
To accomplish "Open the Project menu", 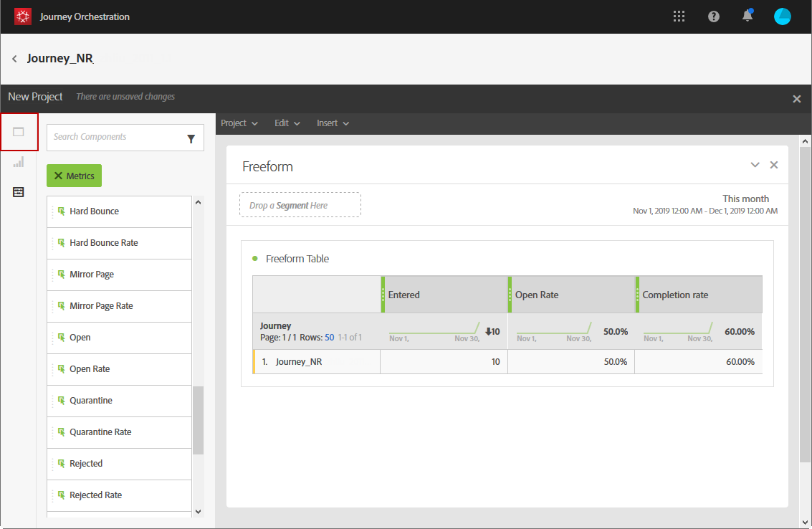I will [239, 123].
